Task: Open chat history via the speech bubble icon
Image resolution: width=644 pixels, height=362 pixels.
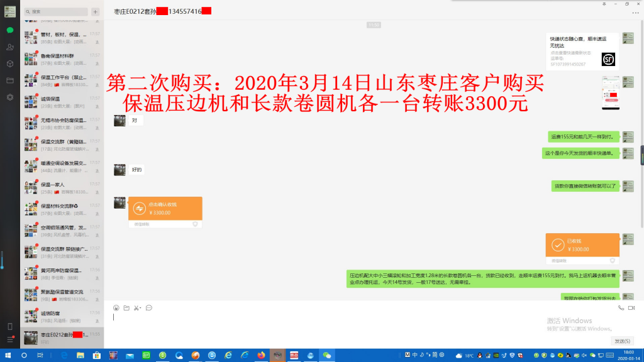Action: click(x=148, y=307)
